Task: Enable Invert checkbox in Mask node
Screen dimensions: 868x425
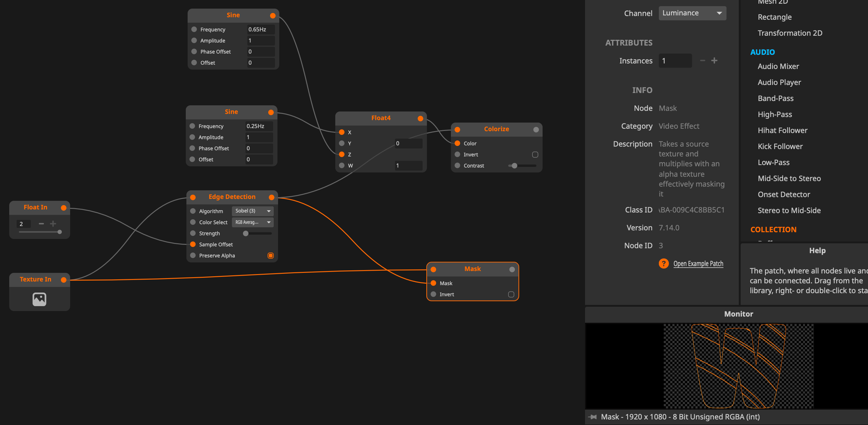Action: (511, 294)
